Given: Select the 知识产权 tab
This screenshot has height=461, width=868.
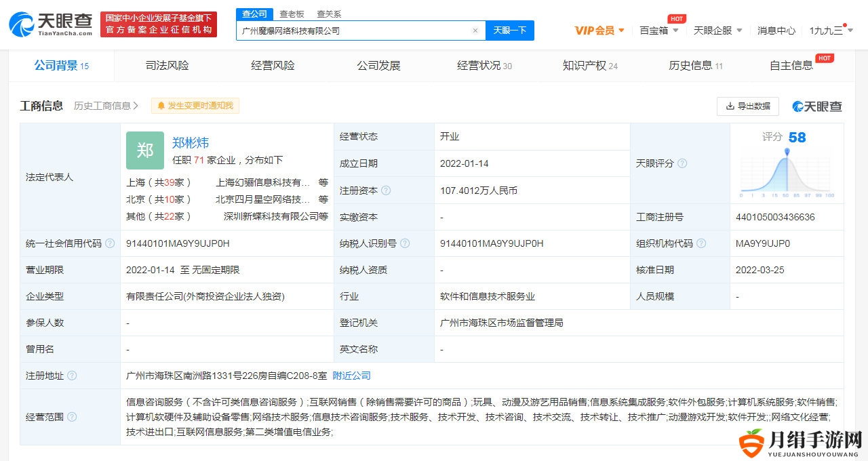Looking at the screenshot, I should click(x=591, y=66).
